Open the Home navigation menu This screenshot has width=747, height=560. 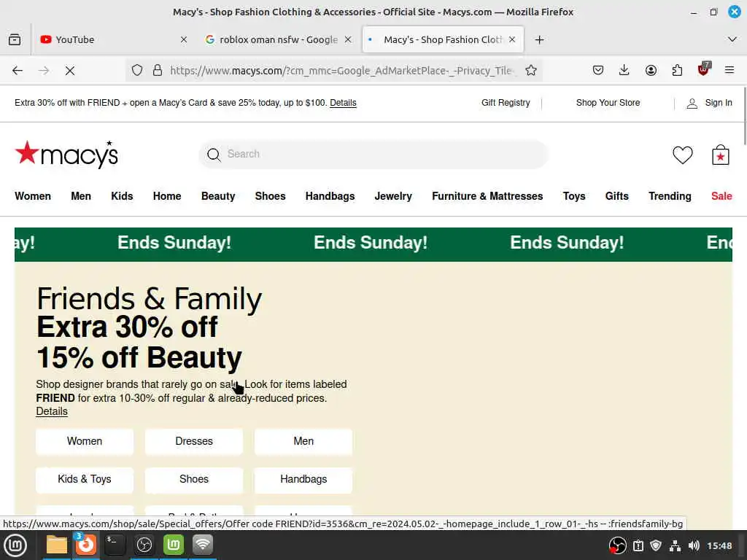[x=167, y=196]
